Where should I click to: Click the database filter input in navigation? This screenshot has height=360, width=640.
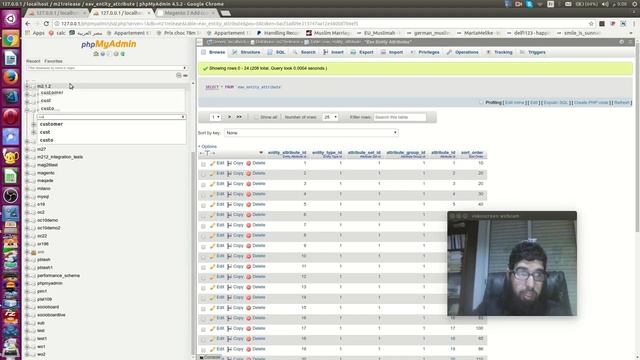[x=107, y=68]
